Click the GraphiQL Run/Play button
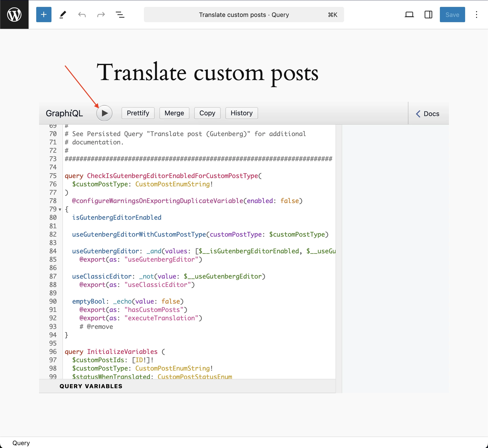Viewport: 488px width, 448px height. tap(105, 113)
